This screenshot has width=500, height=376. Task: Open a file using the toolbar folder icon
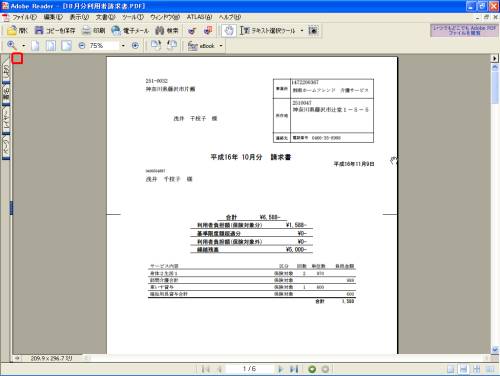coord(17,31)
